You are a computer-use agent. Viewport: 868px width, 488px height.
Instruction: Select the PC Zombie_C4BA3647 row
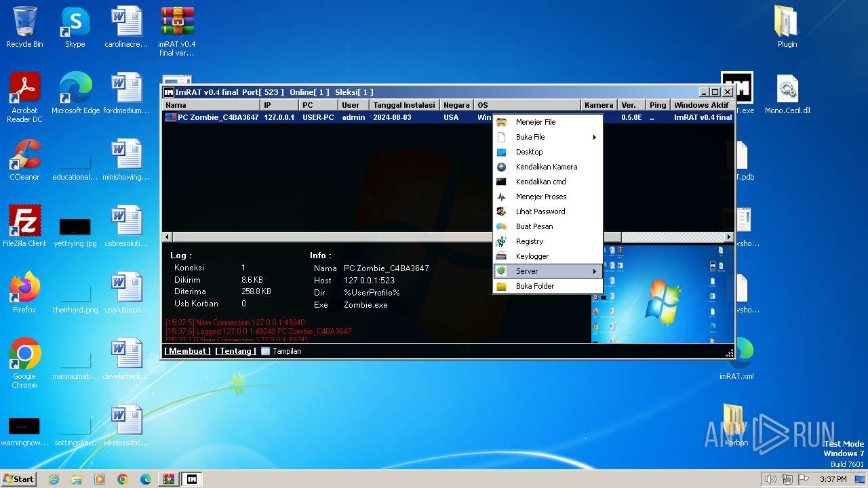[x=448, y=117]
